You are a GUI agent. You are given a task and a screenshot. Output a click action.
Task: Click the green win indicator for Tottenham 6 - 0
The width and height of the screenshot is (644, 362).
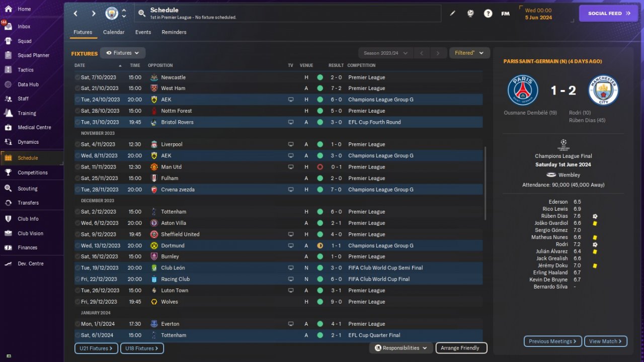tap(320, 212)
